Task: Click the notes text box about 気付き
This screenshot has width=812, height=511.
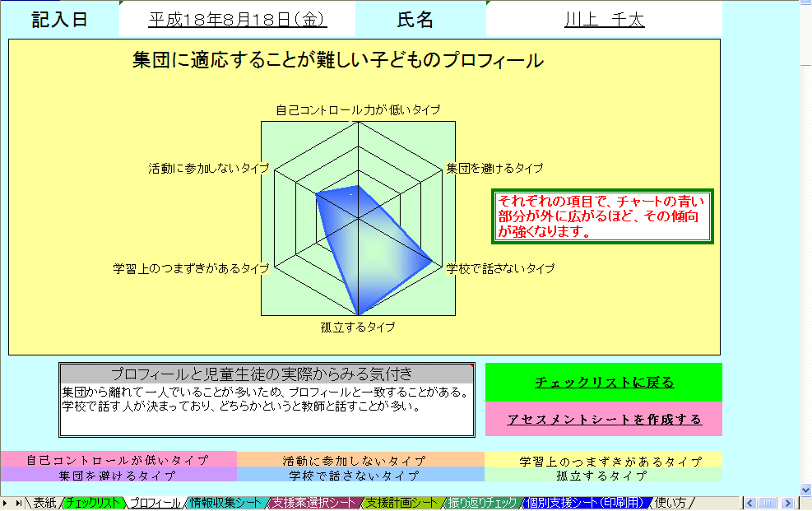Action: point(267,410)
